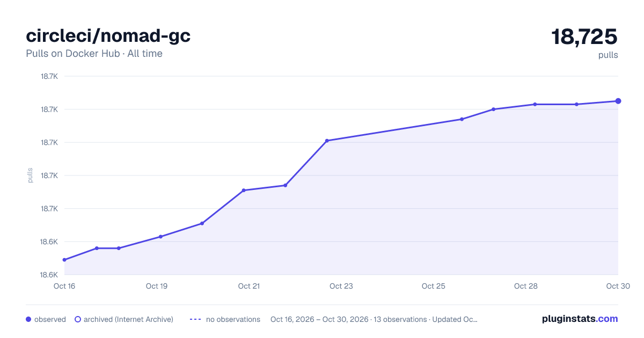Select the first data point at Oct 16
644x338 pixels.
point(64,260)
